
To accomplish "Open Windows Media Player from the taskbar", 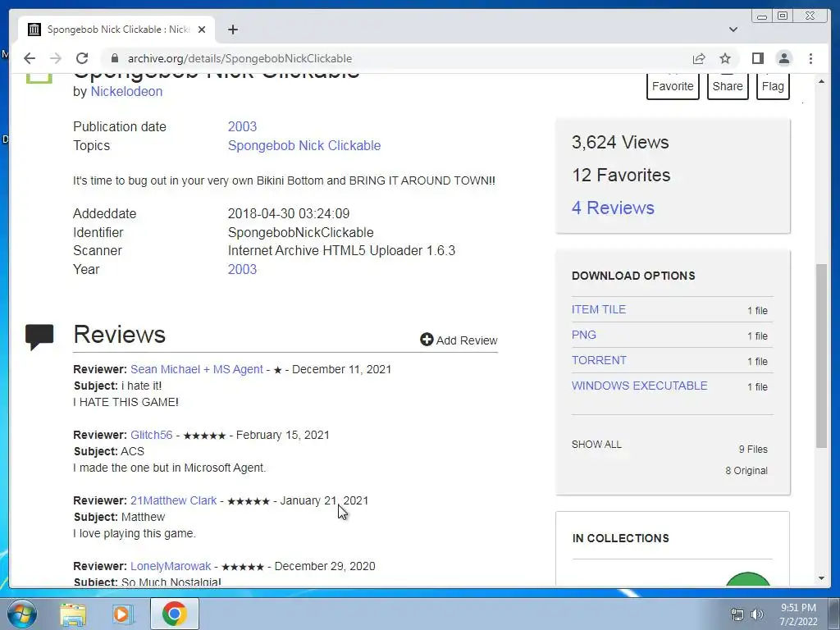I will [x=123, y=614].
